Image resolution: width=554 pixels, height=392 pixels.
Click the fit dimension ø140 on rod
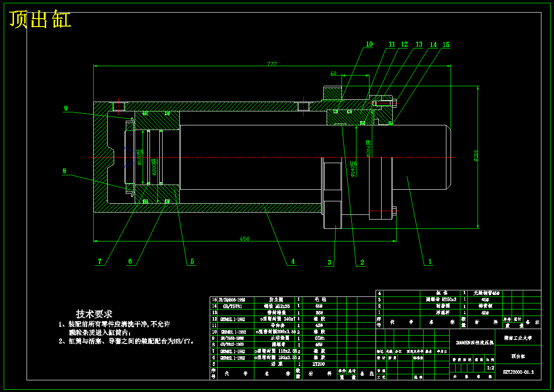coord(353,169)
